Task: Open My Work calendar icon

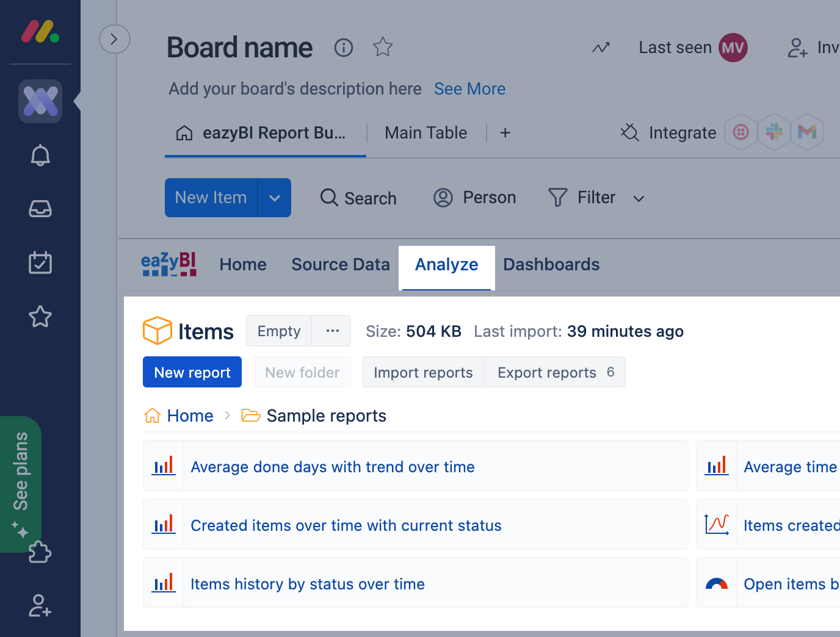Action: 40,262
